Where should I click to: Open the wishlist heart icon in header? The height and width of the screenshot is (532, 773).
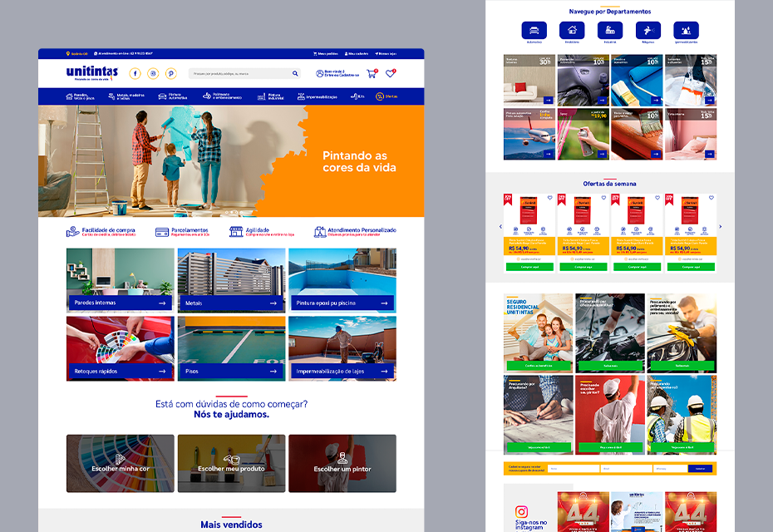[390, 73]
